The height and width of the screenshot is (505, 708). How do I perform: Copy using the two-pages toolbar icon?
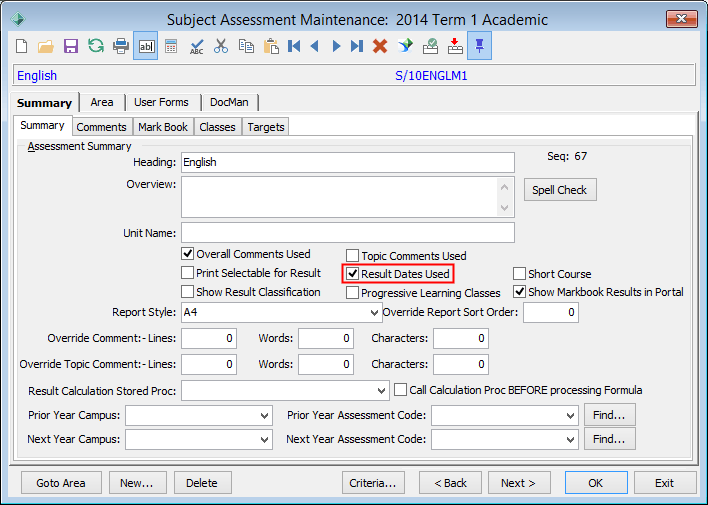[x=246, y=46]
